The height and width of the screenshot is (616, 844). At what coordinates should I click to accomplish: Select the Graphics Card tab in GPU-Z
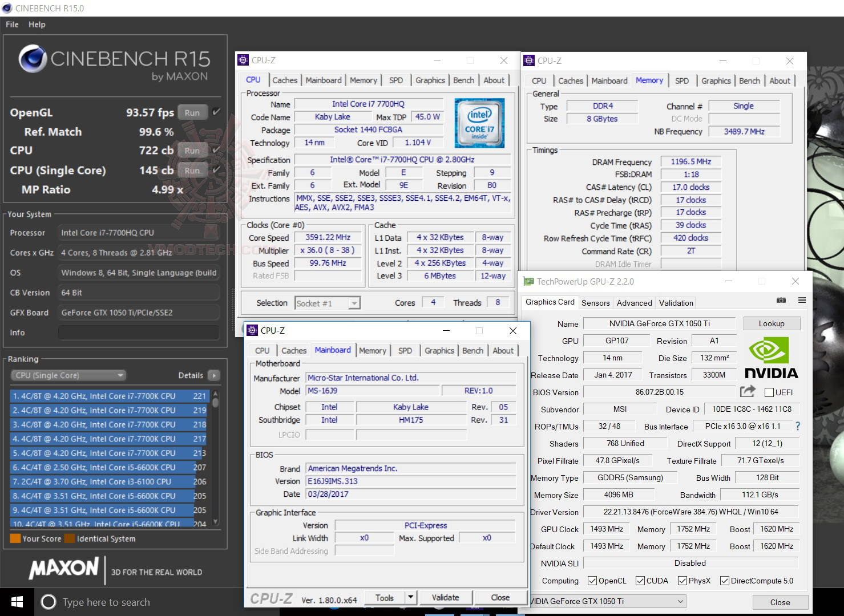pos(550,302)
